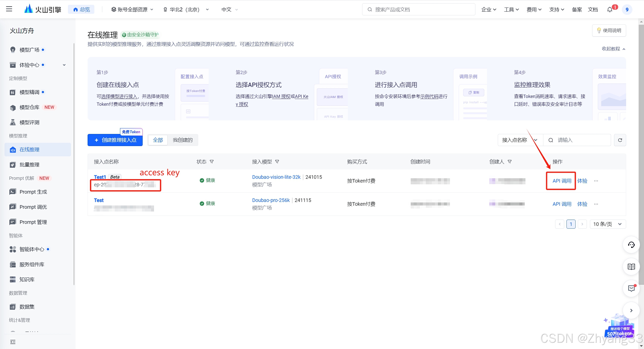Open the three-dot menu for Test1 row
644x349 pixels.
(x=596, y=181)
